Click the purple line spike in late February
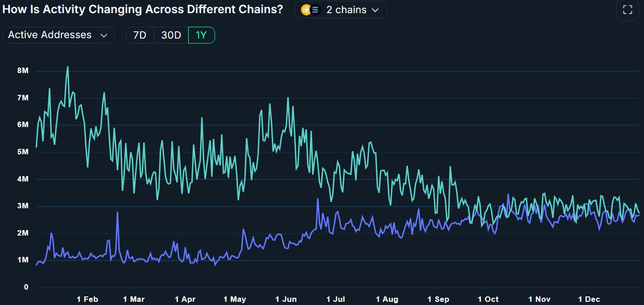Image resolution: width=644 pixels, height=305 pixels. 117,212
